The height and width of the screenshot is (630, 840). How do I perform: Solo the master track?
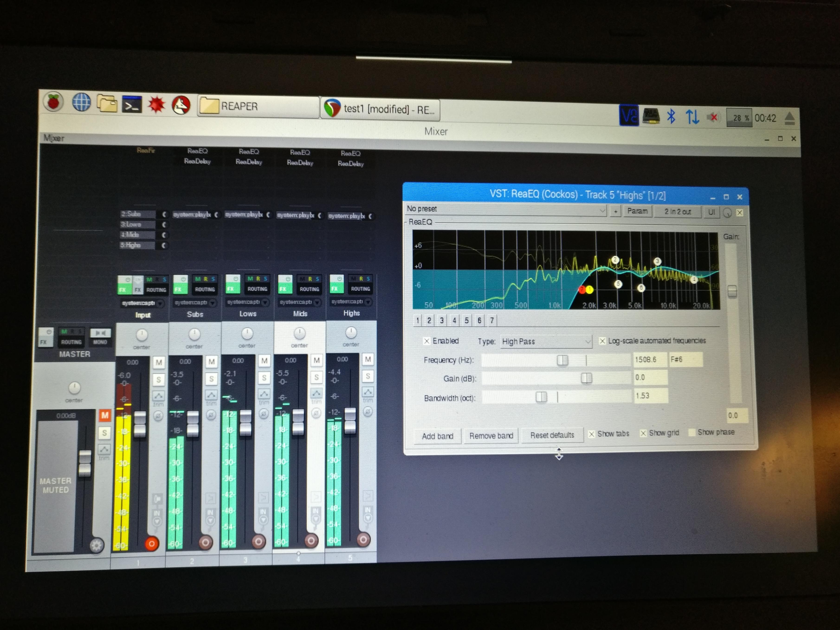point(104,433)
